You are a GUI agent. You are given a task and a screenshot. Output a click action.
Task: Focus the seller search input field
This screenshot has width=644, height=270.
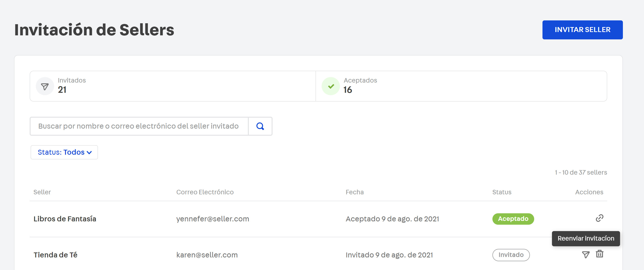click(x=139, y=126)
